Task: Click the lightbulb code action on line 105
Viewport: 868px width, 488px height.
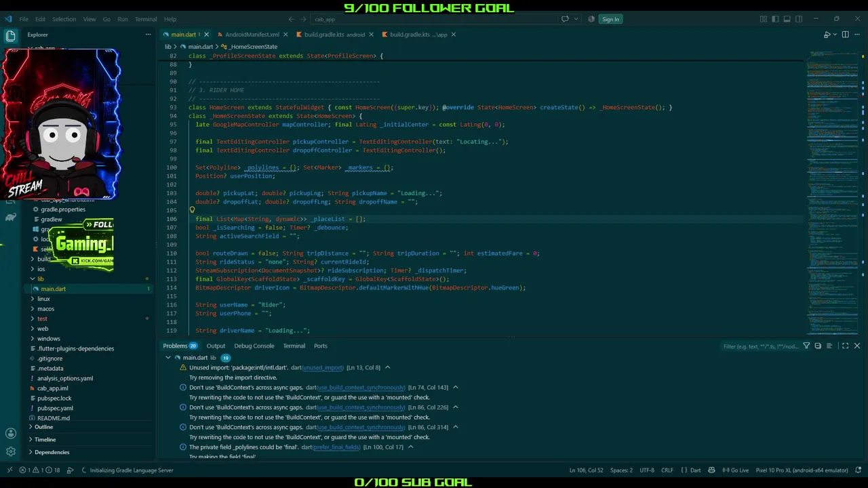Action: pos(192,210)
